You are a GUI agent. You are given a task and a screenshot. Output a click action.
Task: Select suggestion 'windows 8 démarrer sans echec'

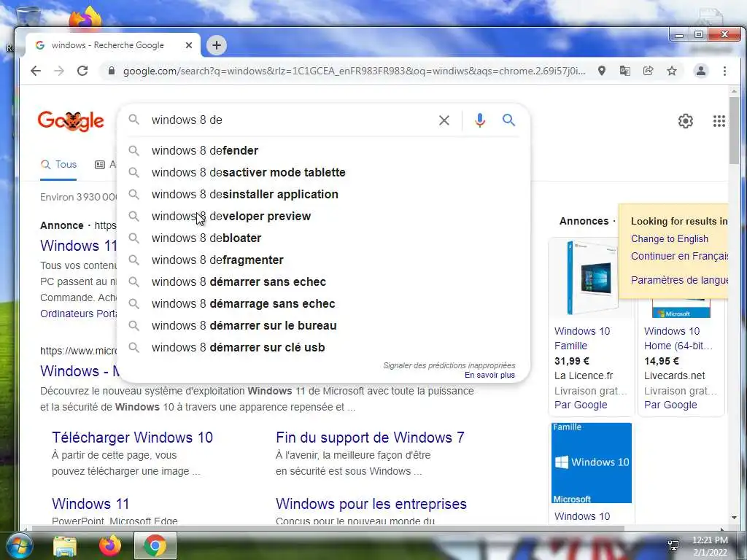323,282
